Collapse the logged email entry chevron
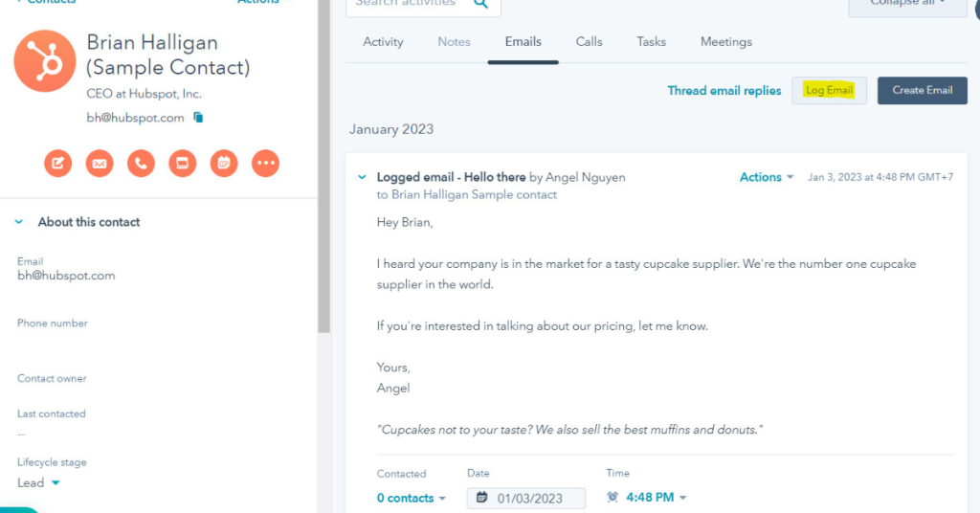 click(362, 178)
